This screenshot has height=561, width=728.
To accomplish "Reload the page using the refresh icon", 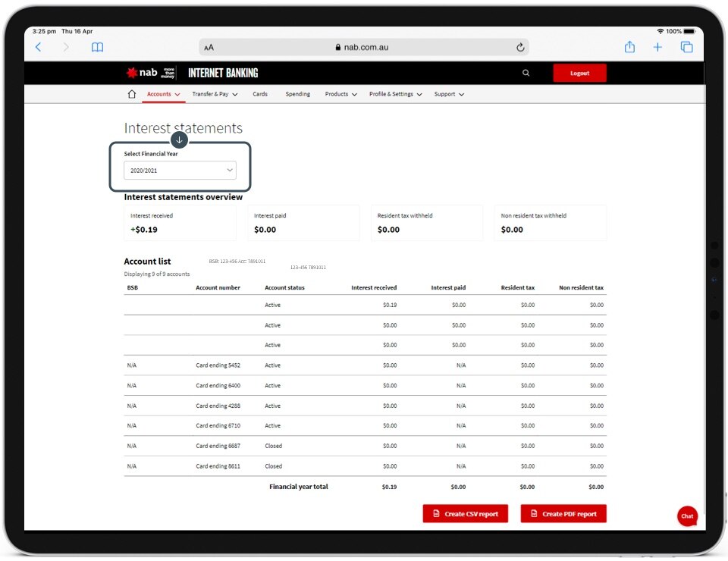I will 520,47.
